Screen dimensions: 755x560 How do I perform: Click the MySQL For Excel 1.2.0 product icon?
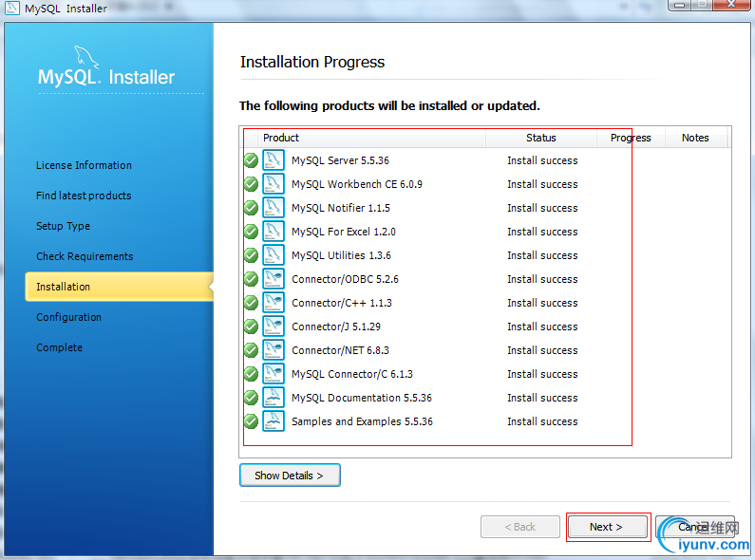(x=273, y=232)
